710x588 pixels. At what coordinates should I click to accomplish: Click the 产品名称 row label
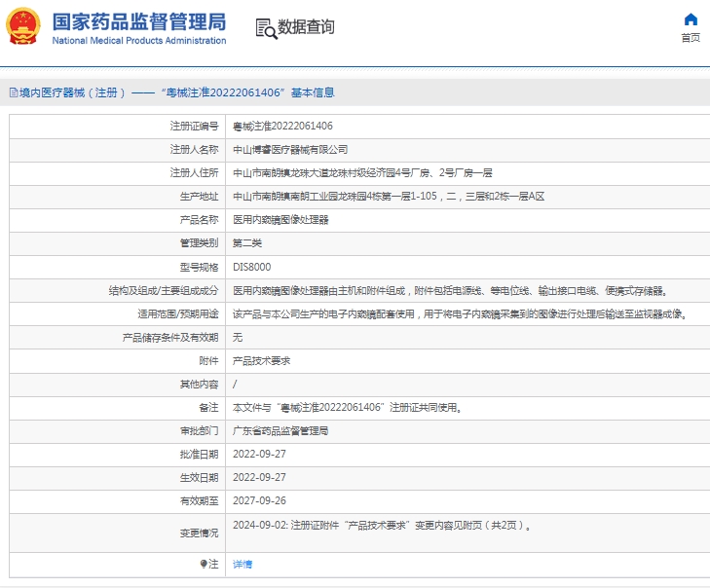pyautogui.click(x=200, y=220)
